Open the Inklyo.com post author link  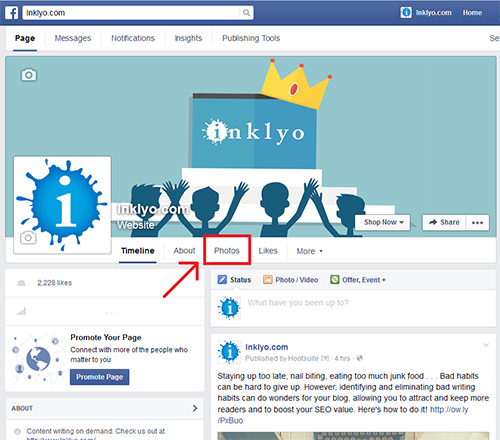267,347
